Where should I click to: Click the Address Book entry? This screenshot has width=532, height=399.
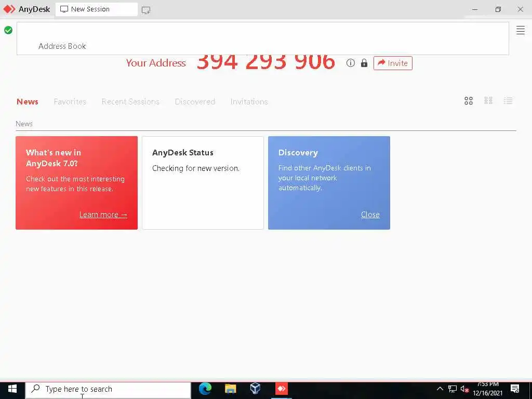click(x=62, y=46)
